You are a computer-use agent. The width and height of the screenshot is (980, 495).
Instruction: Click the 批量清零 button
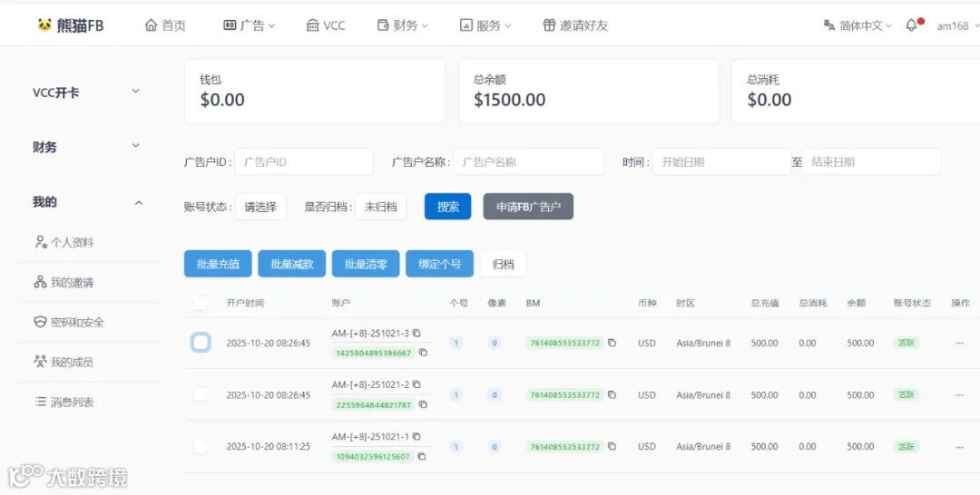click(366, 264)
